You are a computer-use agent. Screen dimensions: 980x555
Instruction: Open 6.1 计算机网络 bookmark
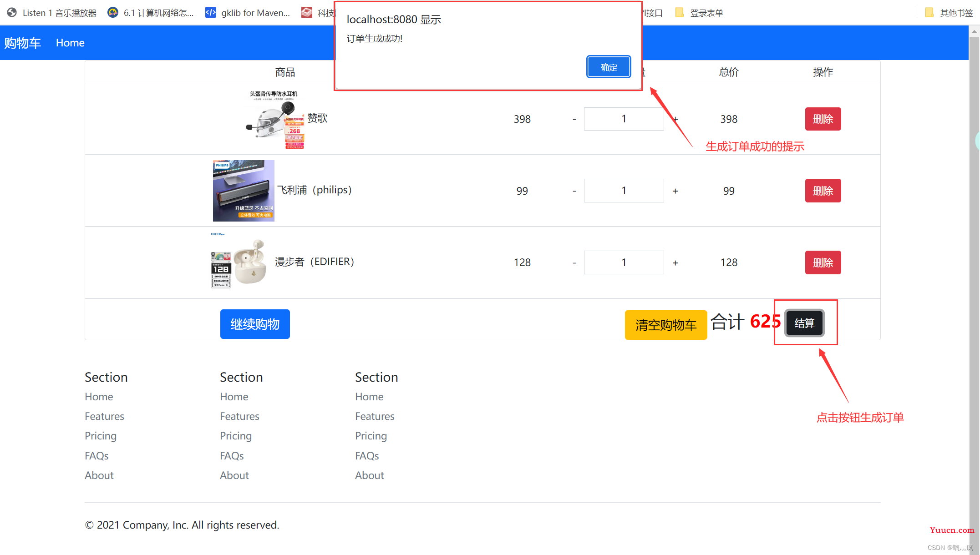click(151, 13)
